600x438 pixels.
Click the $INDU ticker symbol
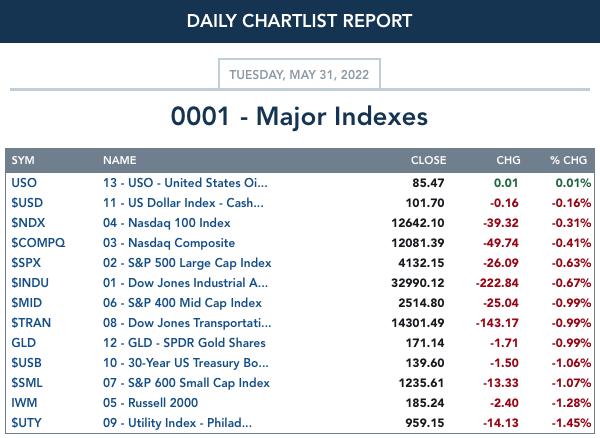30,283
